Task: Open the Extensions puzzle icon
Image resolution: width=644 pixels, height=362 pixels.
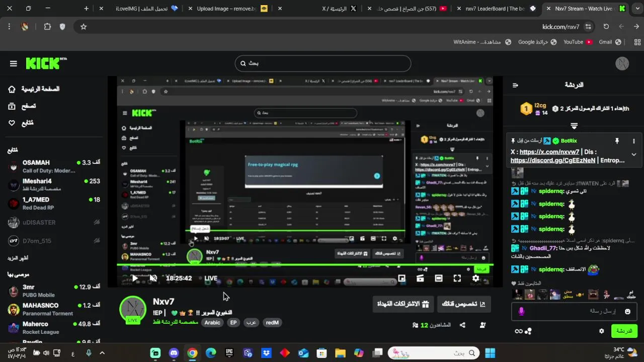Action: [x=47, y=27]
